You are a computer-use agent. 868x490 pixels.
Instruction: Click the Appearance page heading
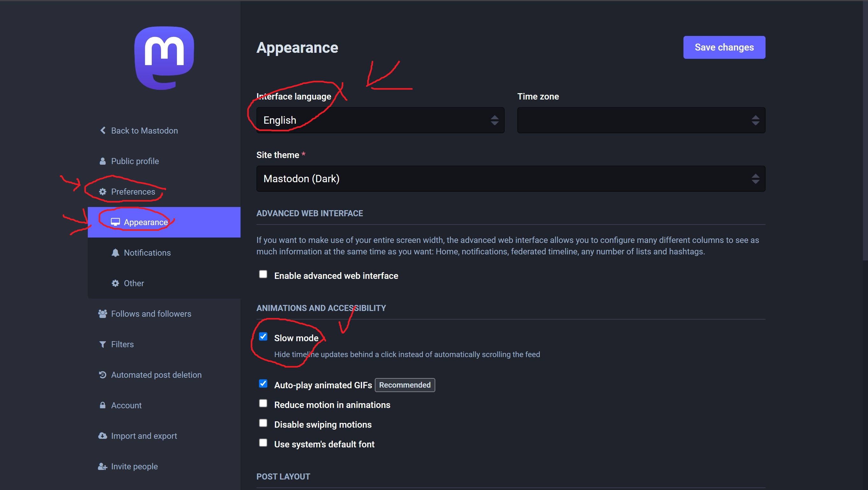click(297, 48)
